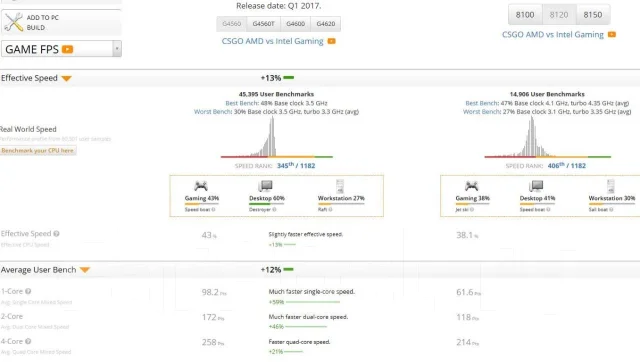Viewport: 640px width, 362px height.
Task: Click the Gaming 43% label
Action: 202,198
